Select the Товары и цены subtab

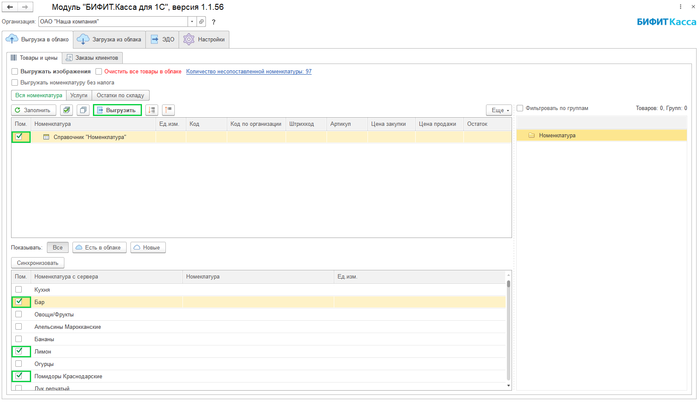[x=34, y=58]
